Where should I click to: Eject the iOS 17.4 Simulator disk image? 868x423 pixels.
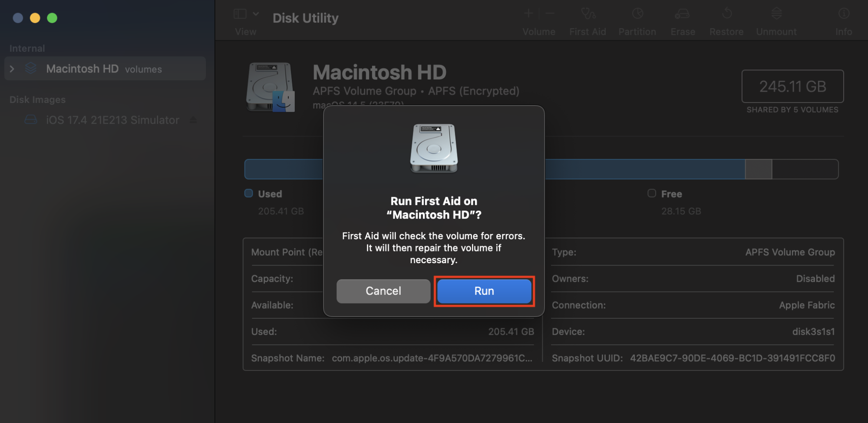[x=194, y=119]
